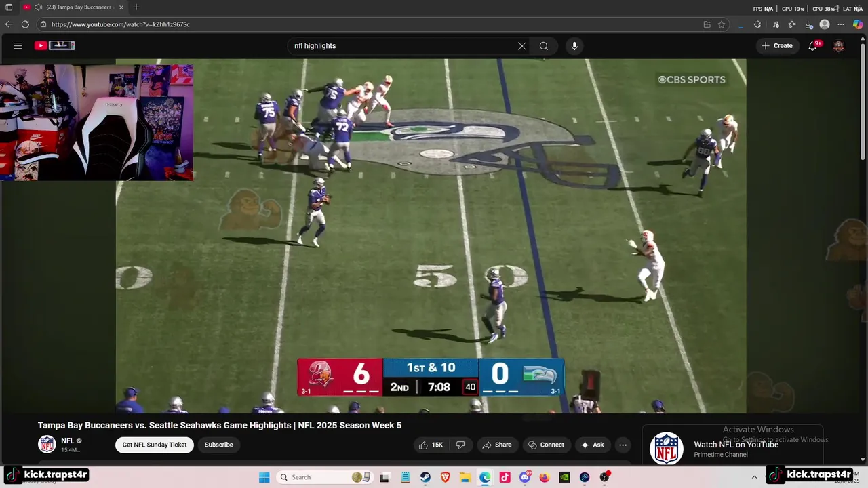Dislike the video with thumbs down
The height and width of the screenshot is (488, 868).
460,445
